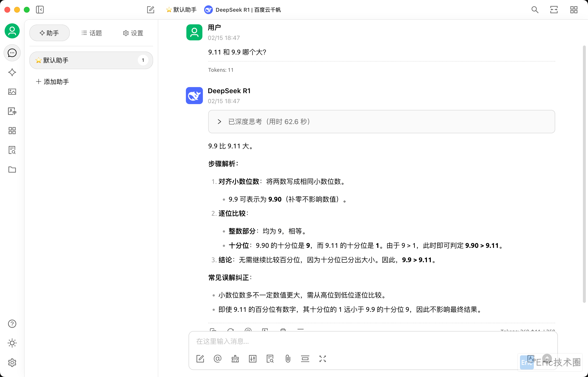Open the agents sparkle icon in sidebar
Viewport: 588px width, 377px height.
click(12, 72)
